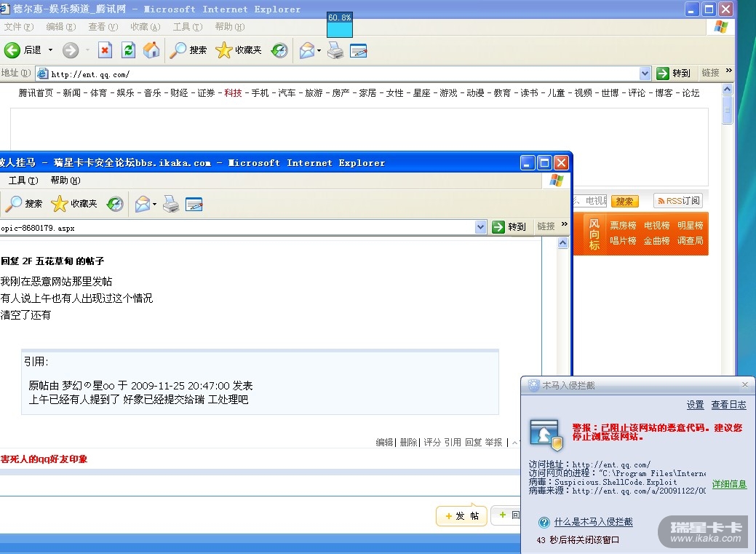This screenshot has width=756, height=554.
Task: Click the grey Forward arrow in the ent.qq.com window
Action: 71,50
